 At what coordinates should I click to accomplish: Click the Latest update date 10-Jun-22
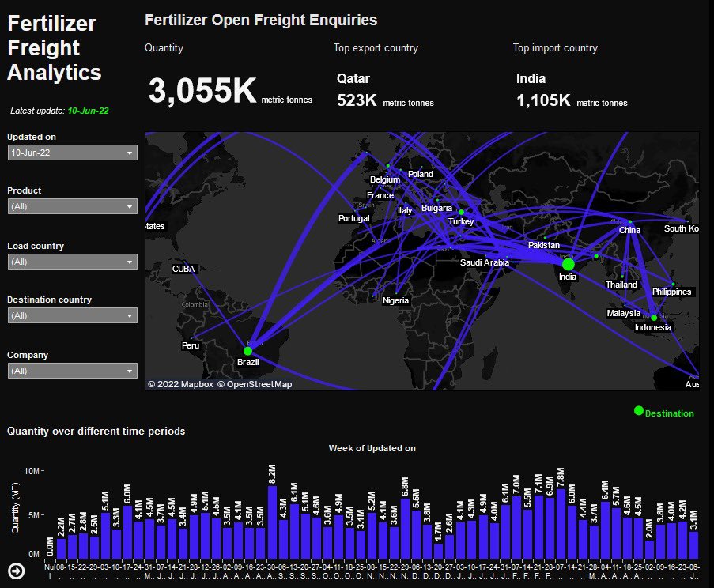(x=88, y=111)
